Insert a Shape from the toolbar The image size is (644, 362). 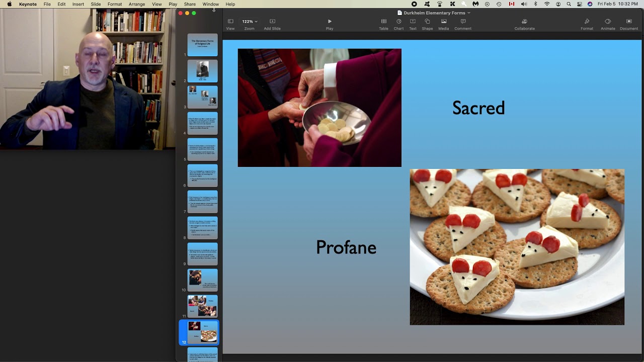point(427,24)
